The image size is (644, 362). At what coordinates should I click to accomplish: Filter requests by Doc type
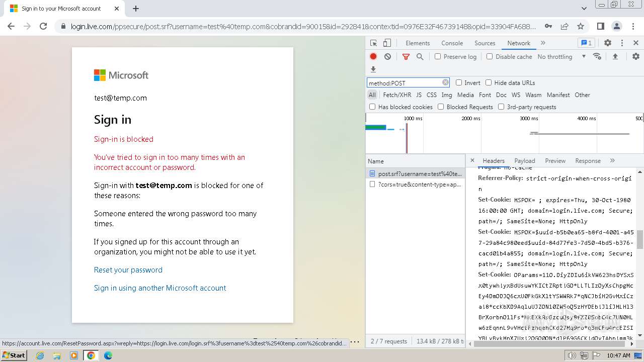(x=501, y=95)
